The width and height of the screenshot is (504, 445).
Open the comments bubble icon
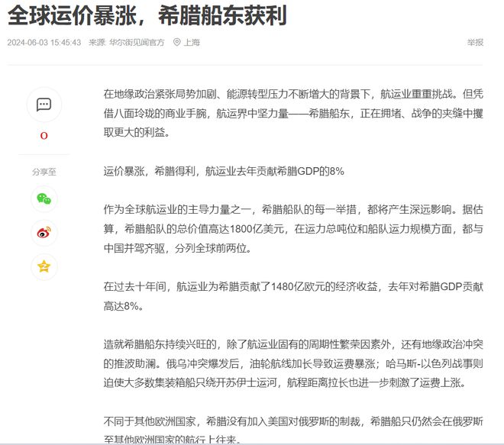(44, 105)
